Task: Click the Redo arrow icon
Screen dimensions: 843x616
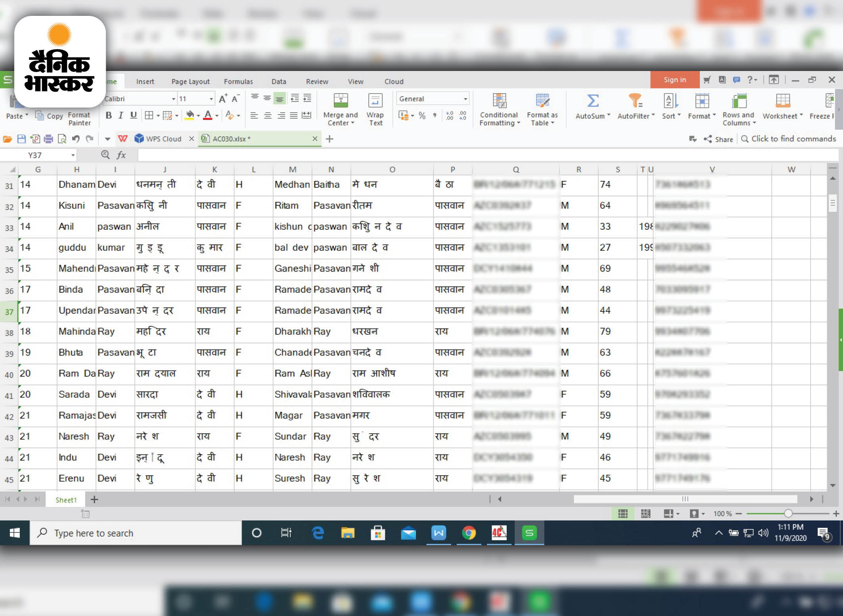Action: [90, 139]
